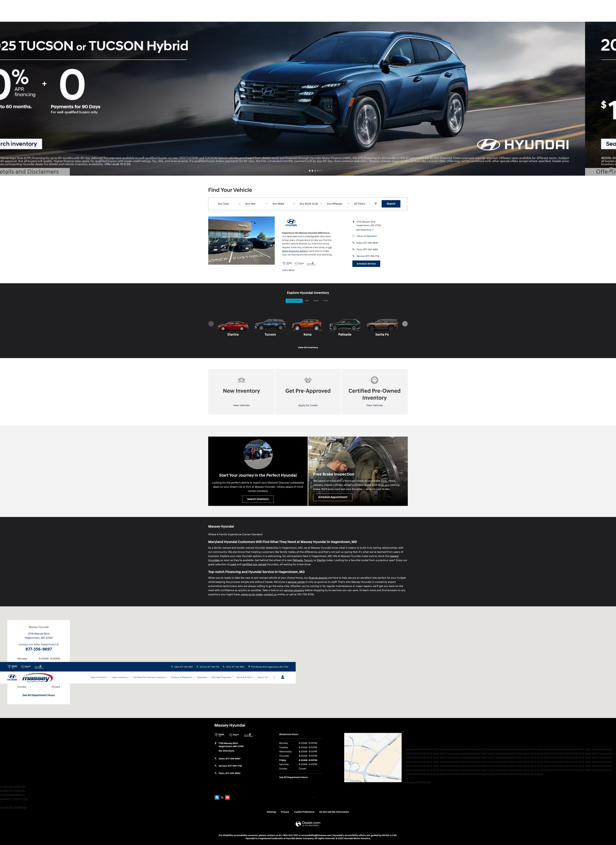Open the user account icon in navbar
The image size is (616, 845).
[283, 677]
